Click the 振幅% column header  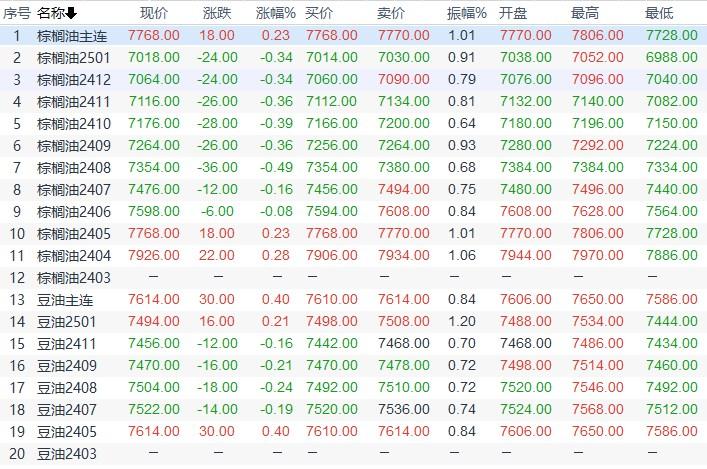coord(467,13)
